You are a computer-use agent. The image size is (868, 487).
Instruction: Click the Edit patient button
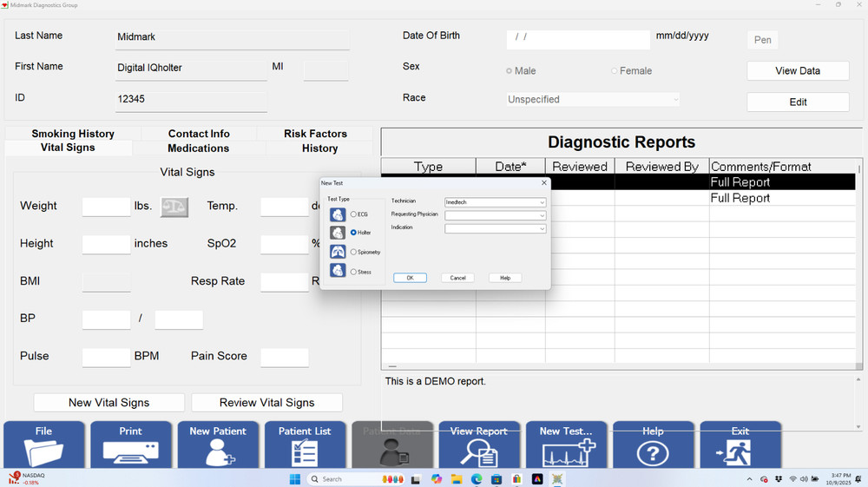[x=798, y=102]
